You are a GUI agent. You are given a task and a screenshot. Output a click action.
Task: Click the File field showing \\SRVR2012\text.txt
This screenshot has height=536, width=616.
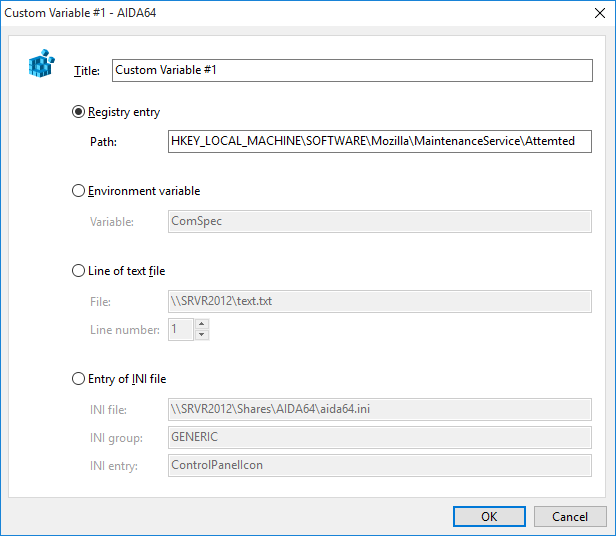pyautogui.click(x=380, y=301)
